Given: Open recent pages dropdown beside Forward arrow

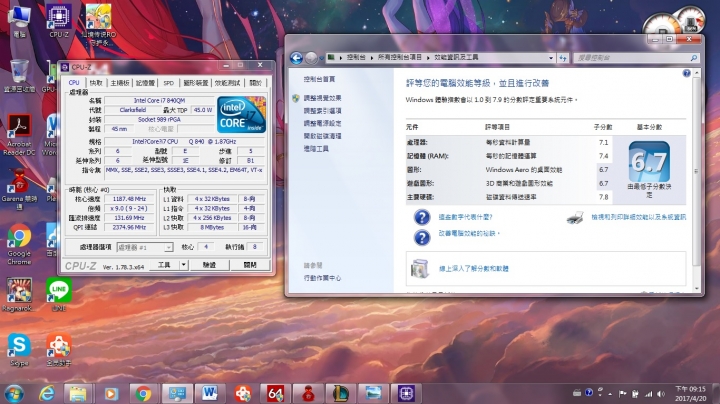Looking at the screenshot, I should pyautogui.click(x=321, y=58).
